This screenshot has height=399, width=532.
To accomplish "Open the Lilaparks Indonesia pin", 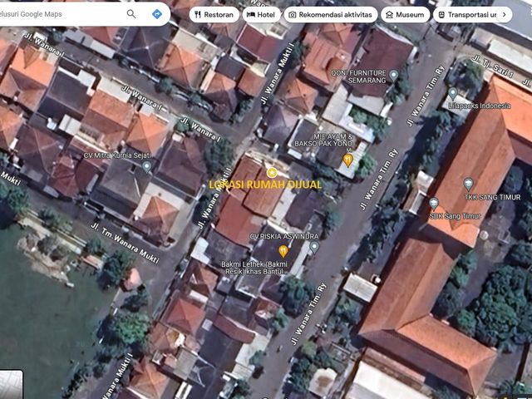I will click(x=453, y=93).
